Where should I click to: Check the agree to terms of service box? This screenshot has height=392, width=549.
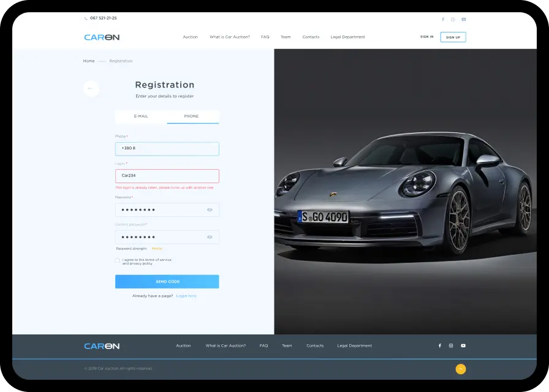click(117, 261)
